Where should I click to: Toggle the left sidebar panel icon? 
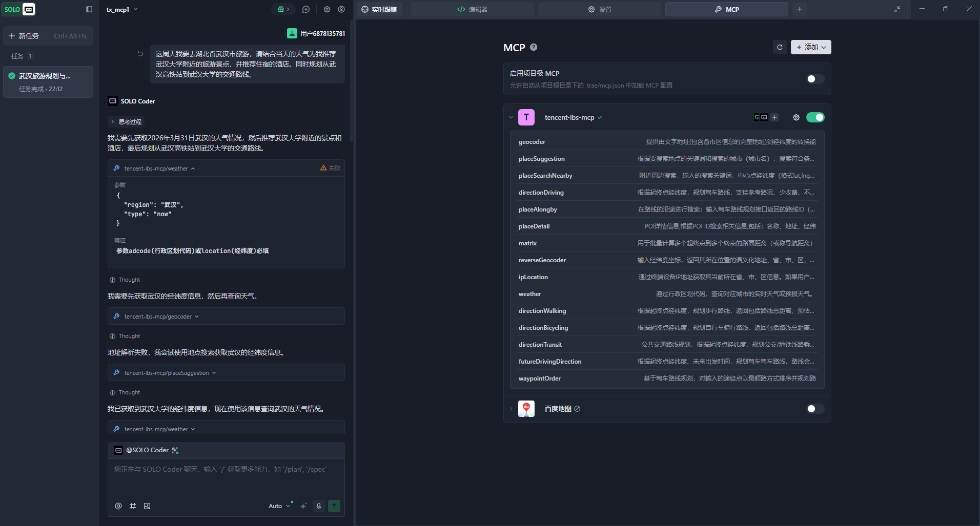click(x=89, y=9)
